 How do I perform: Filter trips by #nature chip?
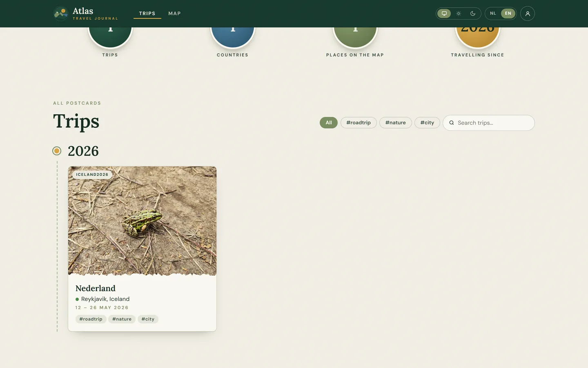[x=396, y=123]
